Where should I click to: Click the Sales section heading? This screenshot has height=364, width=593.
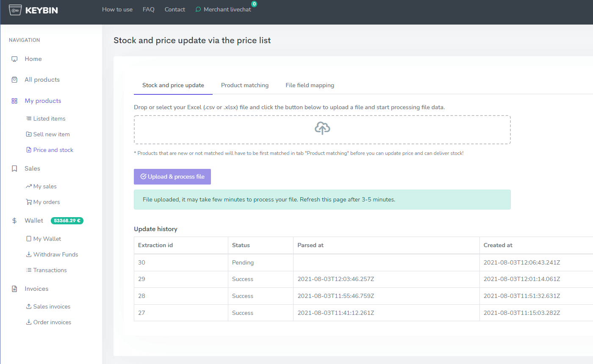click(x=32, y=168)
